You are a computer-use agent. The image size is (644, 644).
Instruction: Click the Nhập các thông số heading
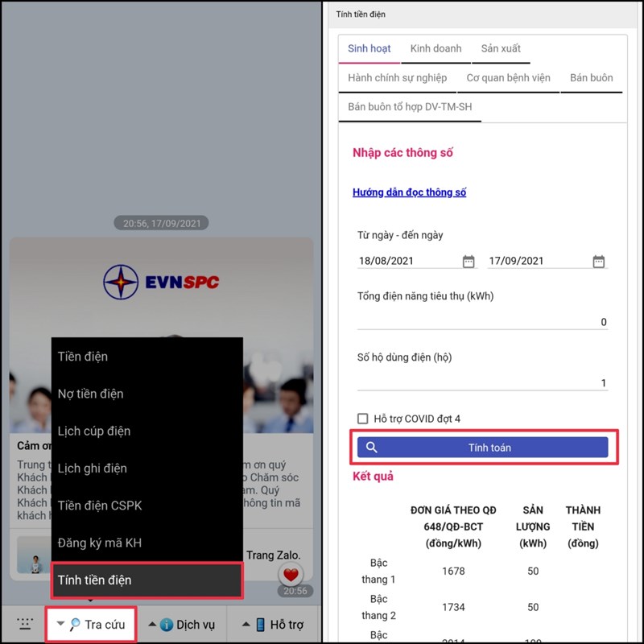click(x=402, y=153)
